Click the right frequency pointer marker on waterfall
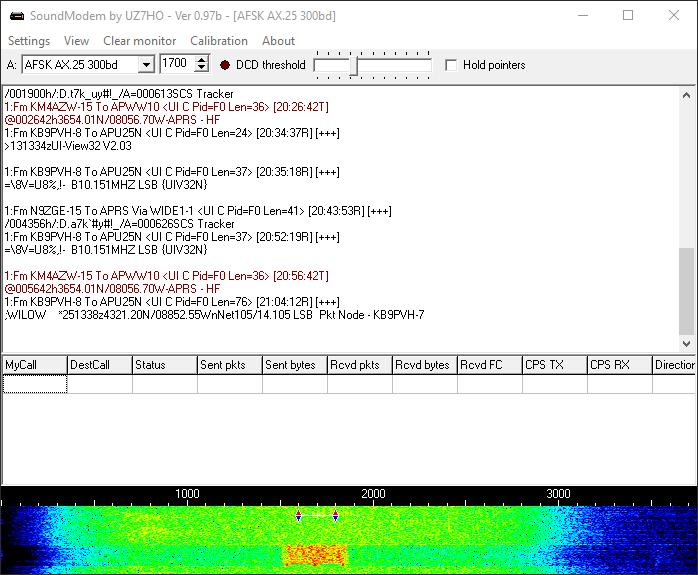The height and width of the screenshot is (575, 698). (335, 516)
